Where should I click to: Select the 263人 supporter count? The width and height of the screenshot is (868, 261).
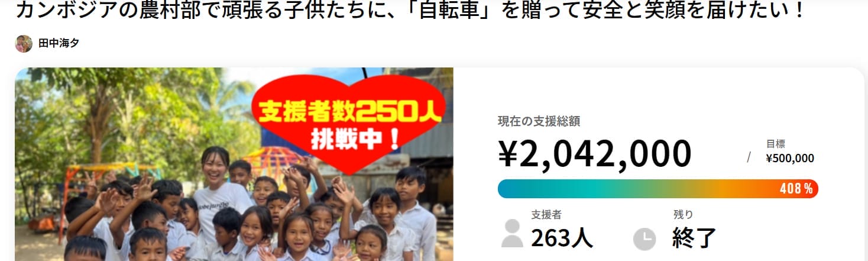[x=562, y=239]
